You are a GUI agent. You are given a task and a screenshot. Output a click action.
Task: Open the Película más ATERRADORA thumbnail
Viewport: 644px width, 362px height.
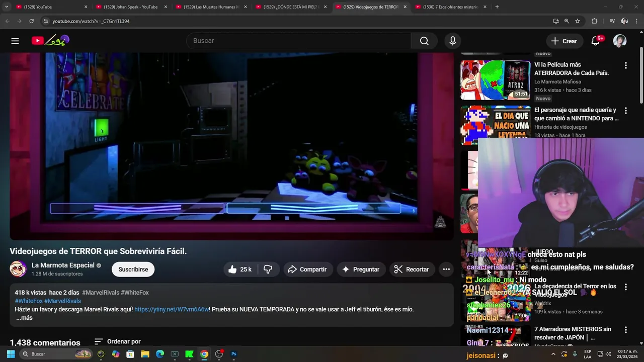click(x=496, y=80)
